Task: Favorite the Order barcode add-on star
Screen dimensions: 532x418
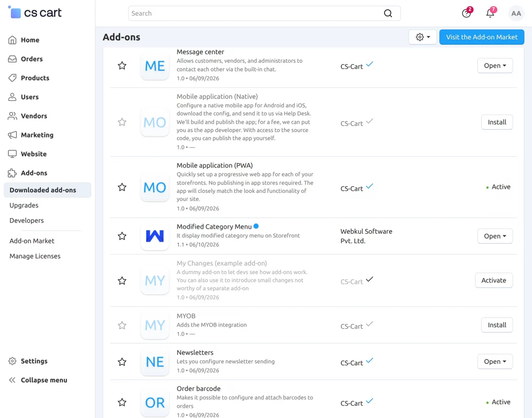Action: (122, 402)
